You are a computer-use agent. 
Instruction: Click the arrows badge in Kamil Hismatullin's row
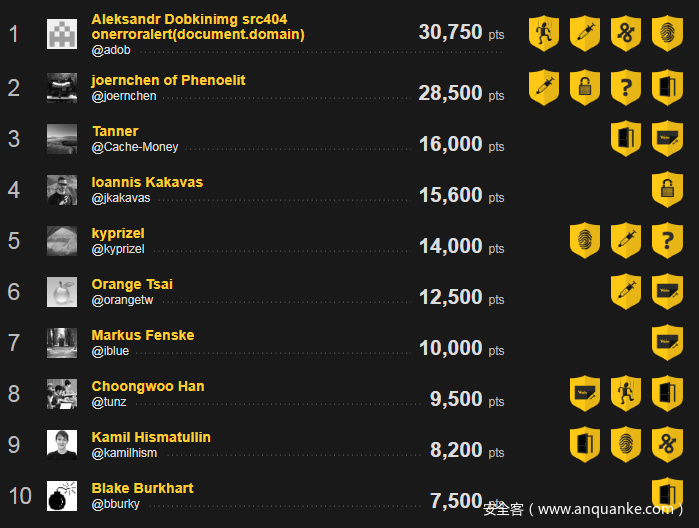click(x=667, y=444)
